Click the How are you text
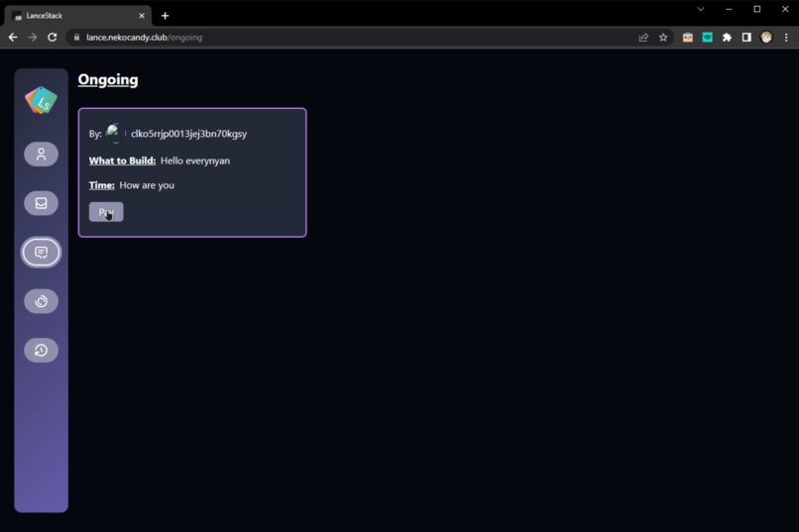 point(147,185)
